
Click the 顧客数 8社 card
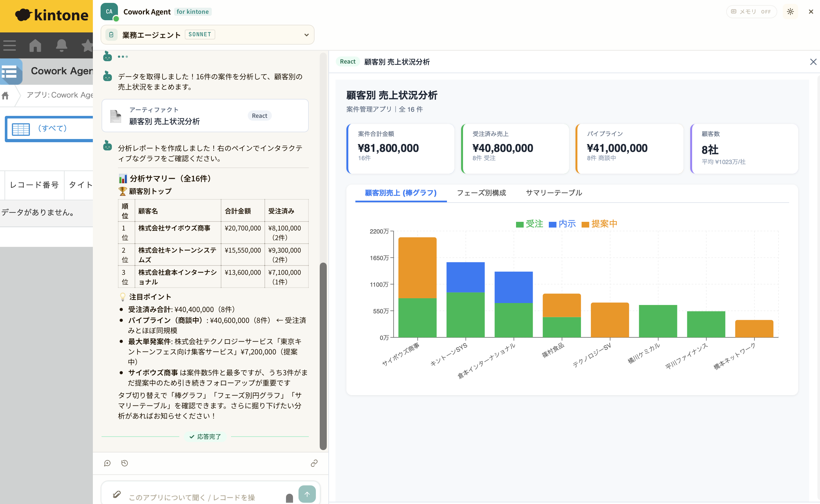(x=744, y=149)
